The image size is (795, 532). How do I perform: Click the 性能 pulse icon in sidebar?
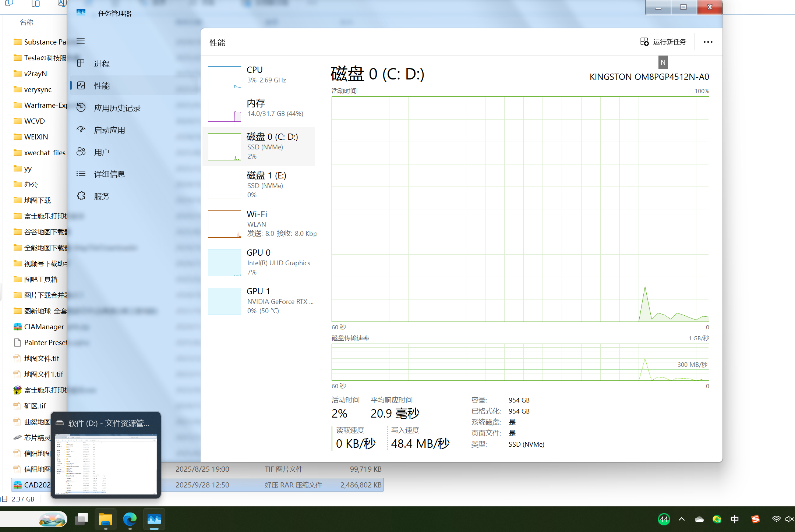point(81,85)
